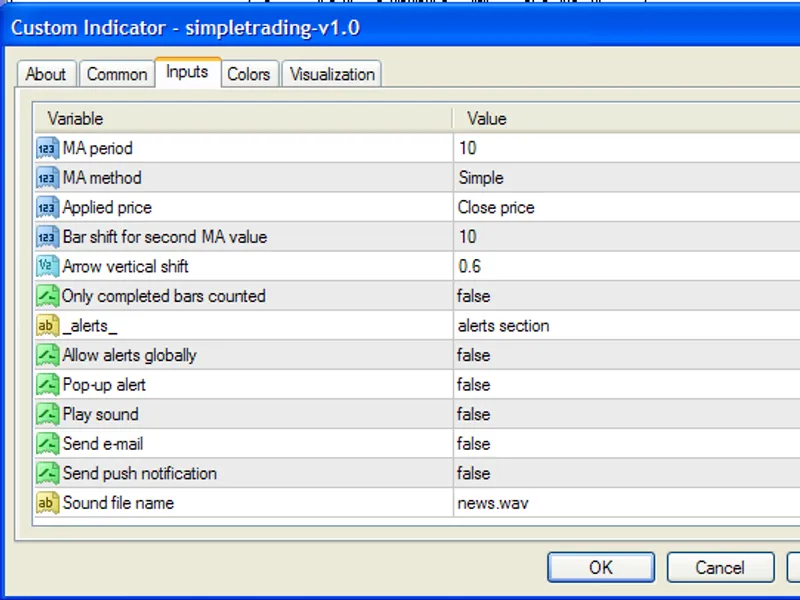The height and width of the screenshot is (600, 800).
Task: Switch to the Common tab
Action: 117,74
